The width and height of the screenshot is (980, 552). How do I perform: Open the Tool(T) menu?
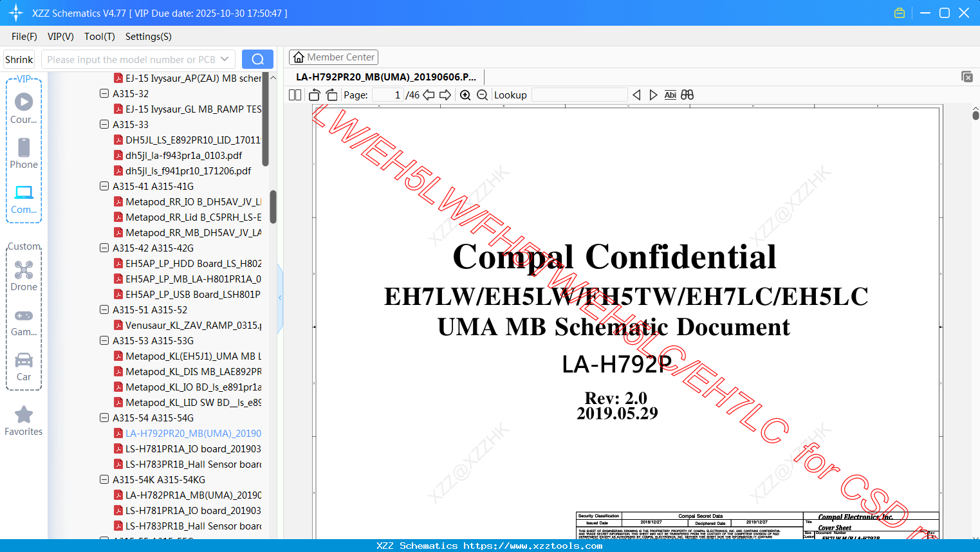coord(100,37)
